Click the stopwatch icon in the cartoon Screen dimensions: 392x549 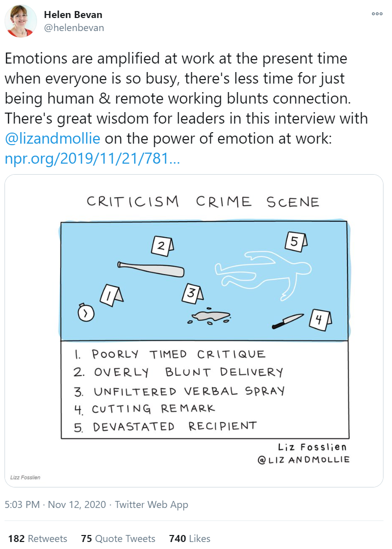click(86, 313)
